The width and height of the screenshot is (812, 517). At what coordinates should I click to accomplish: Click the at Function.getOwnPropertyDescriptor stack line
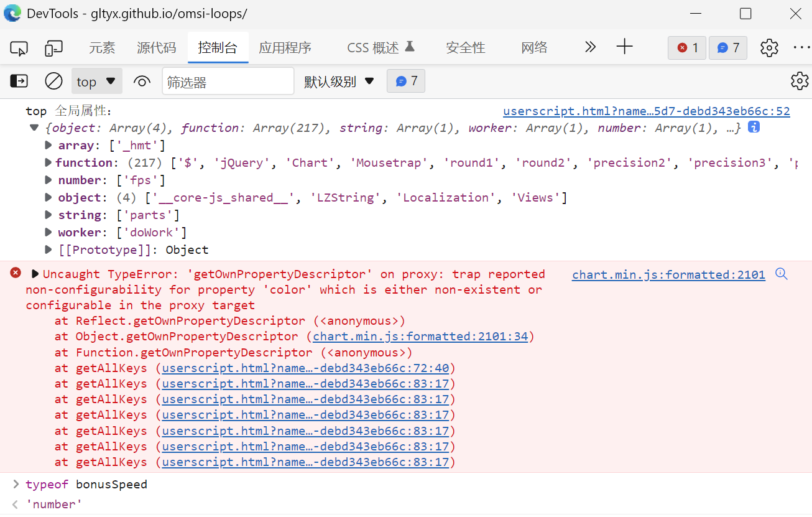[x=234, y=352]
